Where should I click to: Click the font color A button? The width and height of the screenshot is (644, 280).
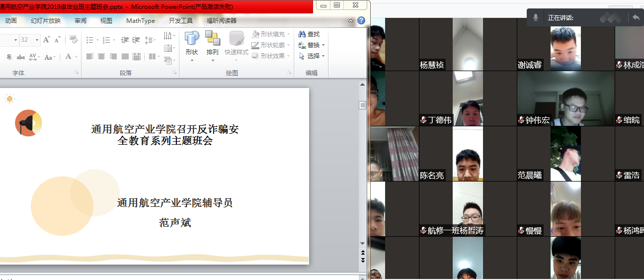pyautogui.click(x=69, y=57)
